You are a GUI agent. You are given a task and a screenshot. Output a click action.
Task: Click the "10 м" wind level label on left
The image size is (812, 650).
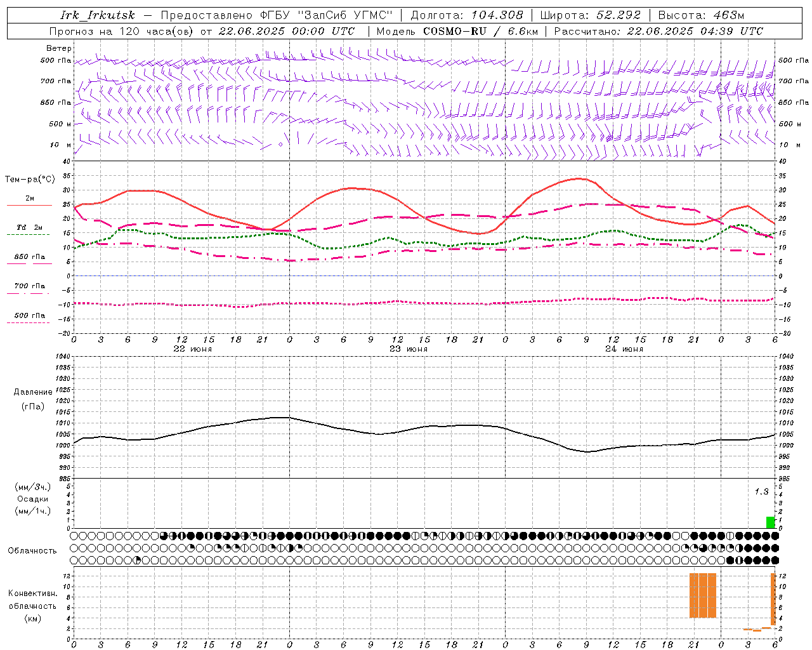(60, 145)
